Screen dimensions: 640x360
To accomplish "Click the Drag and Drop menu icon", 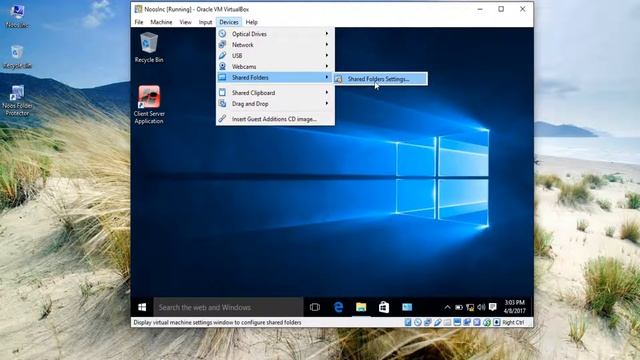I will [x=222, y=104].
